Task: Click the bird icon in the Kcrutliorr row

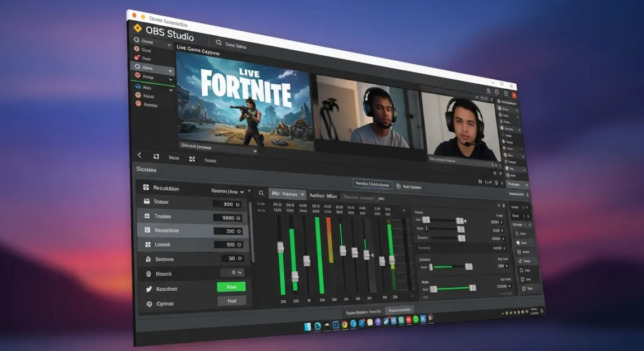Action: click(149, 289)
